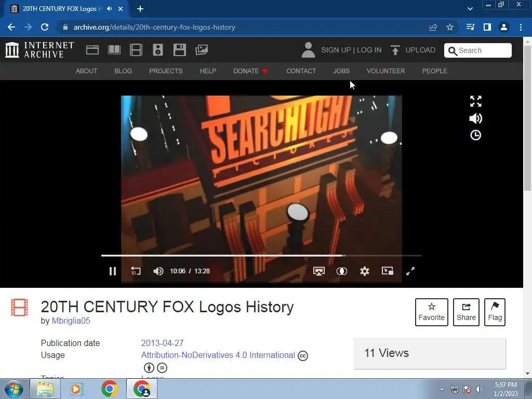Share this video item
Viewport: 532px width, 399px height.
point(466,312)
